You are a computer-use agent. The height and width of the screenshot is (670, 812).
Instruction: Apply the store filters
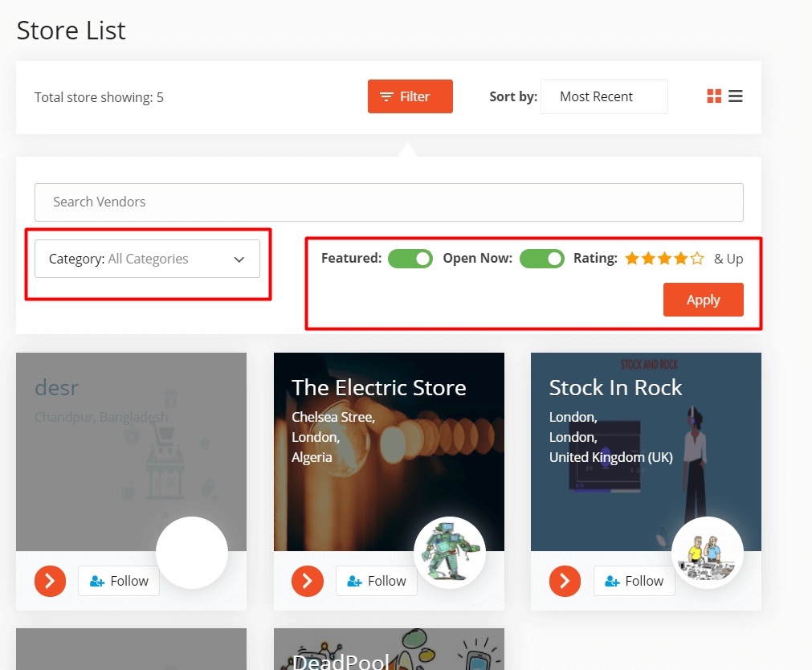coord(704,300)
